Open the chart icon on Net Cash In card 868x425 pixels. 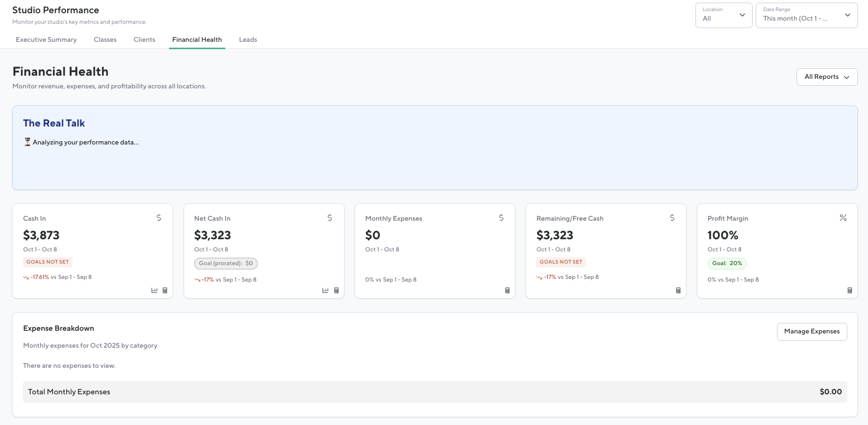point(325,290)
